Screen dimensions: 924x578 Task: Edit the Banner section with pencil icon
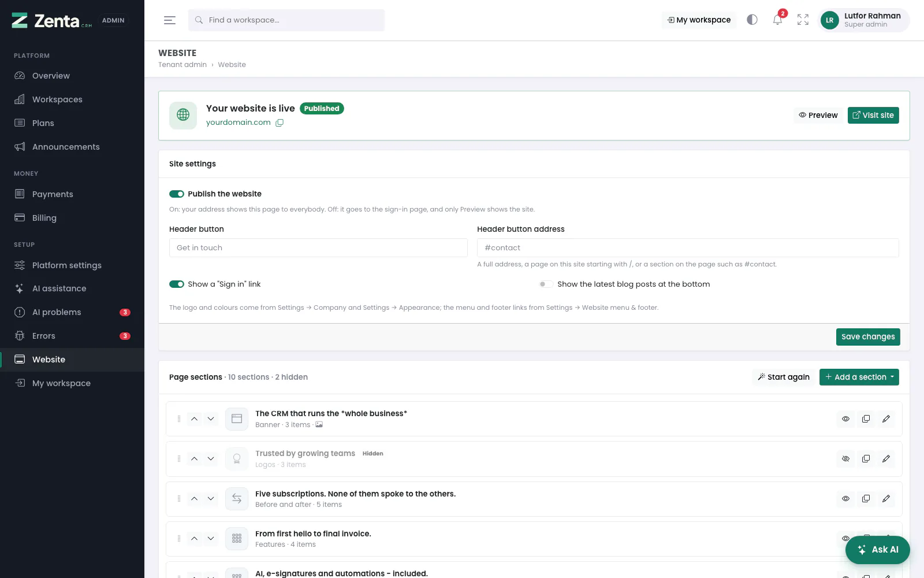[x=886, y=419]
